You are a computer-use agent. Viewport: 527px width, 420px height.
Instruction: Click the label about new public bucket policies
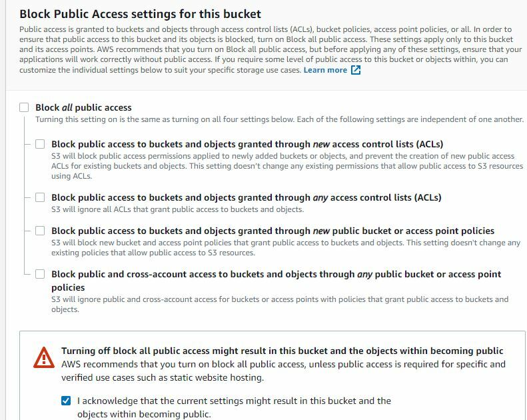tap(272, 231)
